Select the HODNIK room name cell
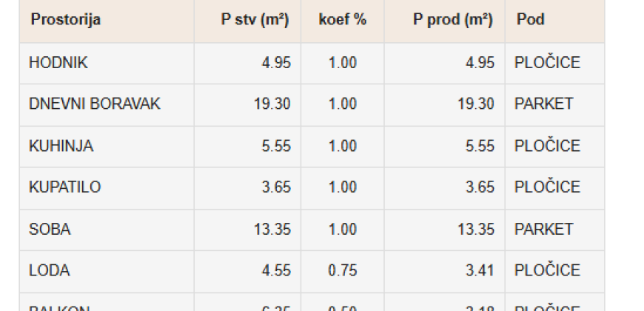This screenshot has width=644, height=311. tap(58, 63)
